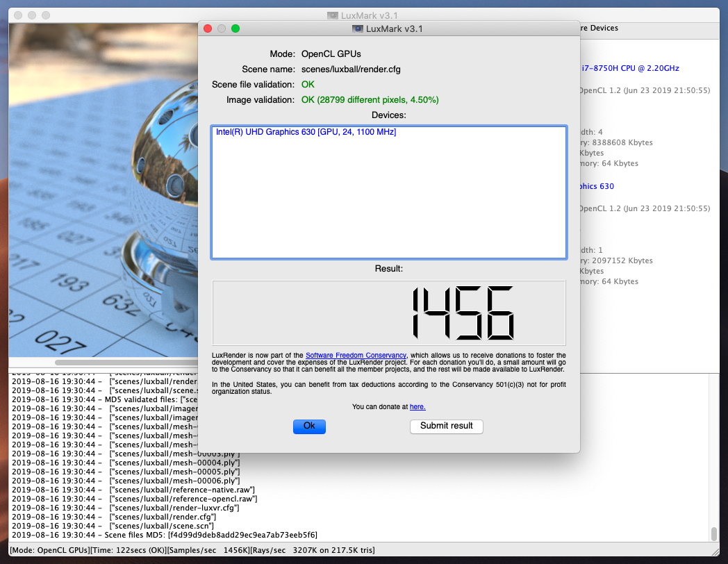Click the green zoom button on dialog

pyautogui.click(x=235, y=28)
